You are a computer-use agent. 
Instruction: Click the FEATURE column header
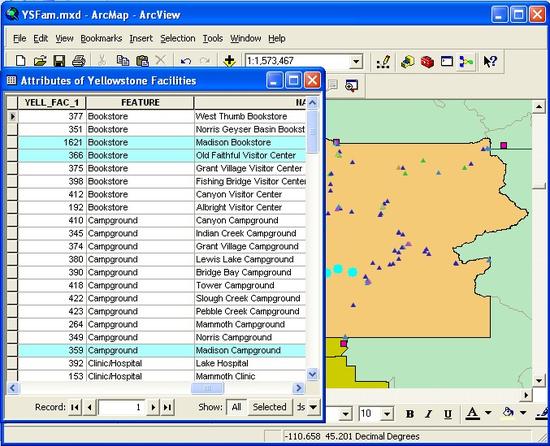pos(140,102)
